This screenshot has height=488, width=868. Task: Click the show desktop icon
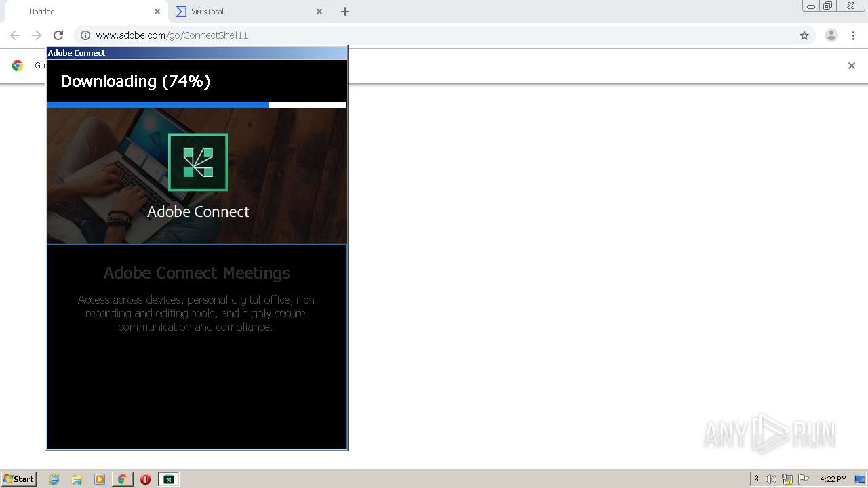pos(860,479)
